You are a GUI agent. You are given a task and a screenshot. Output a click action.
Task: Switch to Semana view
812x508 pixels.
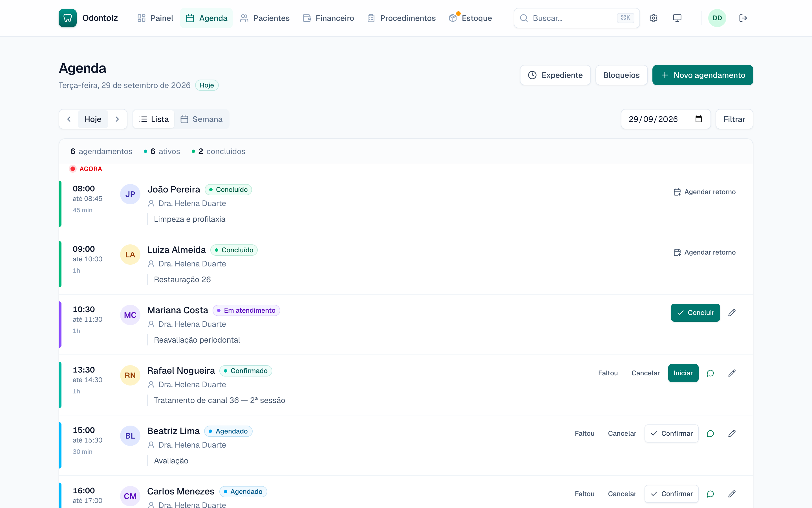point(202,119)
